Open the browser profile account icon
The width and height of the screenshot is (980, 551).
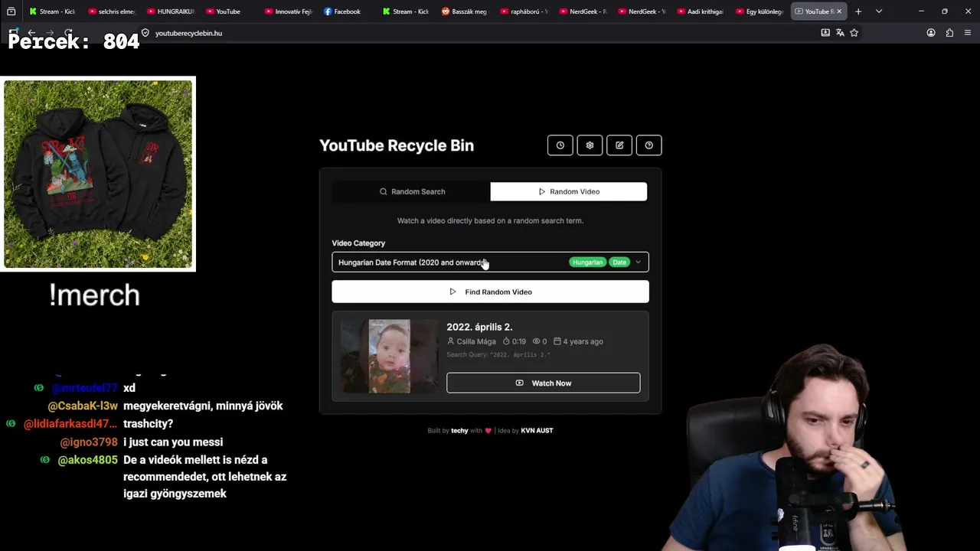pyautogui.click(x=931, y=33)
